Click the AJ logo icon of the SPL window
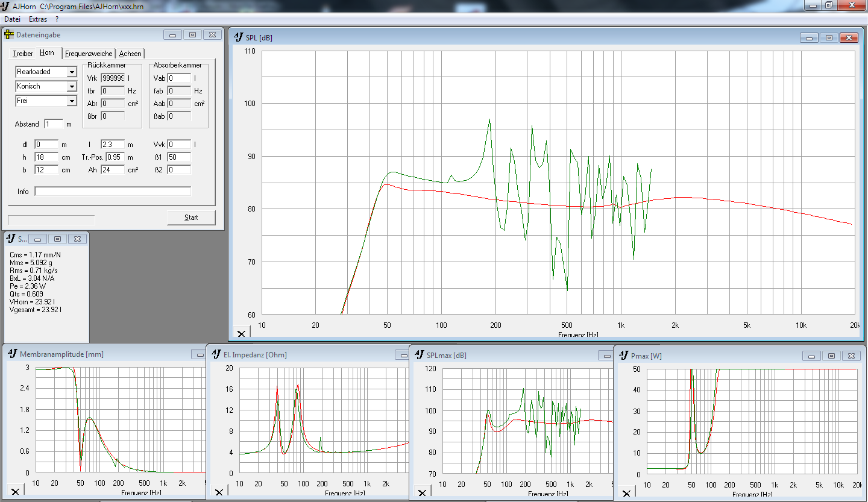The width and height of the screenshot is (868, 502). (x=239, y=38)
